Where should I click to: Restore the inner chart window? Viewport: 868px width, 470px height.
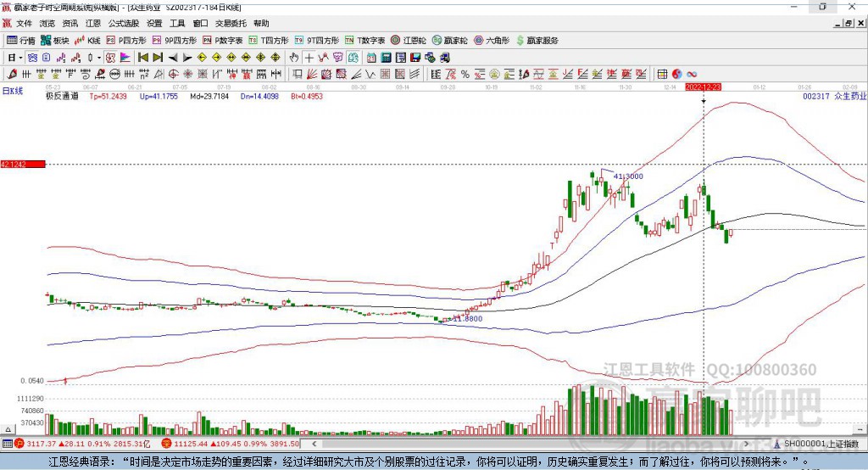point(849,23)
